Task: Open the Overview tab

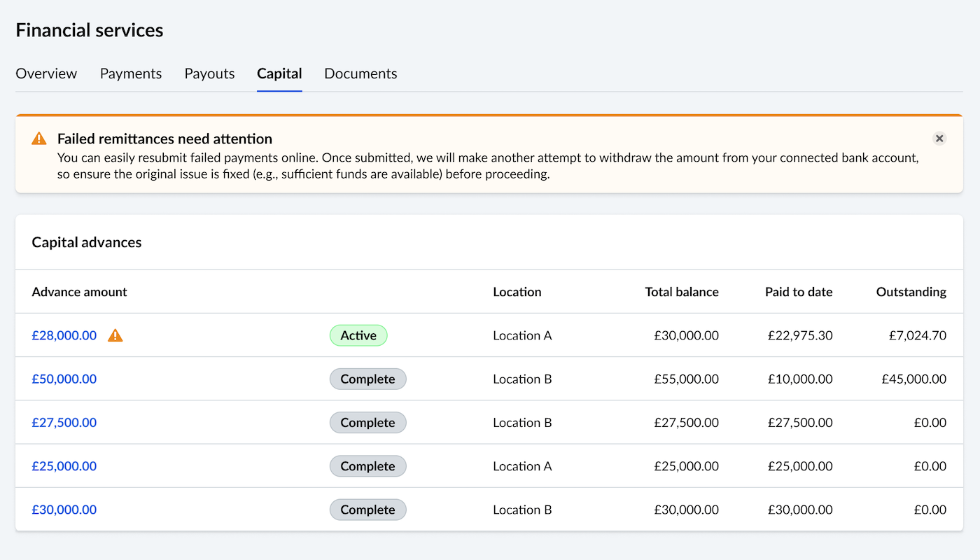Action: tap(46, 73)
